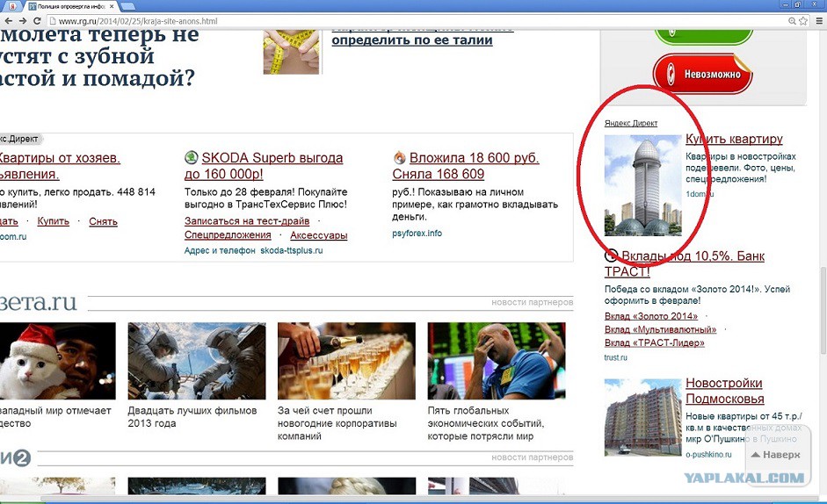Click 'Адрес и телефон' under SKODA ad

[x=220, y=250]
